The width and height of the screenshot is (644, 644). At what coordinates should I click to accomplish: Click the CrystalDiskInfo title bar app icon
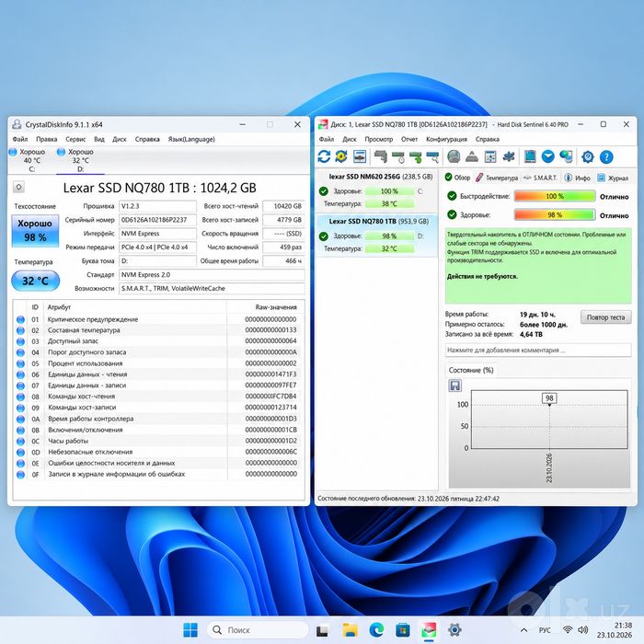click(x=17, y=124)
